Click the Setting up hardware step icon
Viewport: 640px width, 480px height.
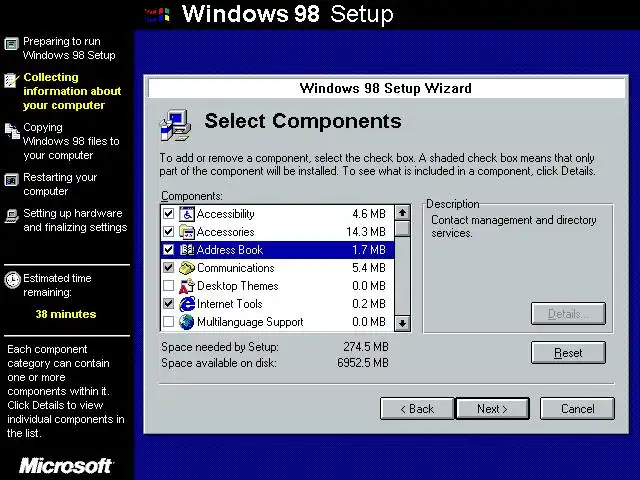point(11,216)
